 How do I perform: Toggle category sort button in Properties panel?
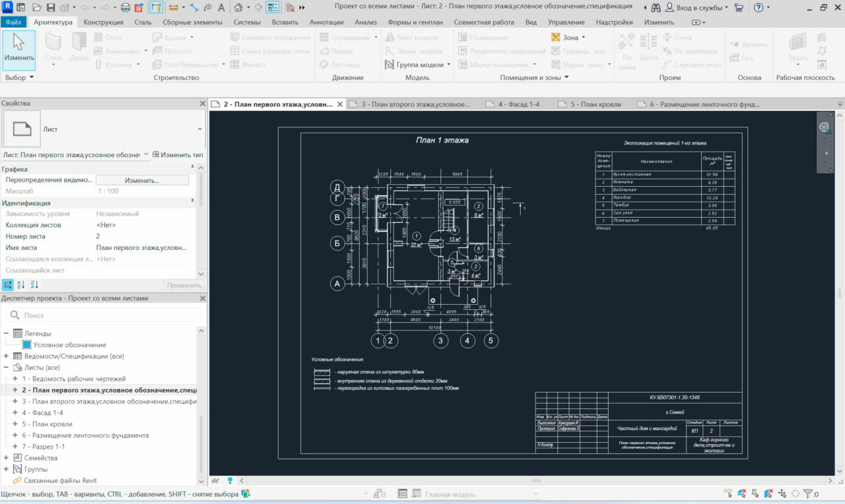click(8, 285)
